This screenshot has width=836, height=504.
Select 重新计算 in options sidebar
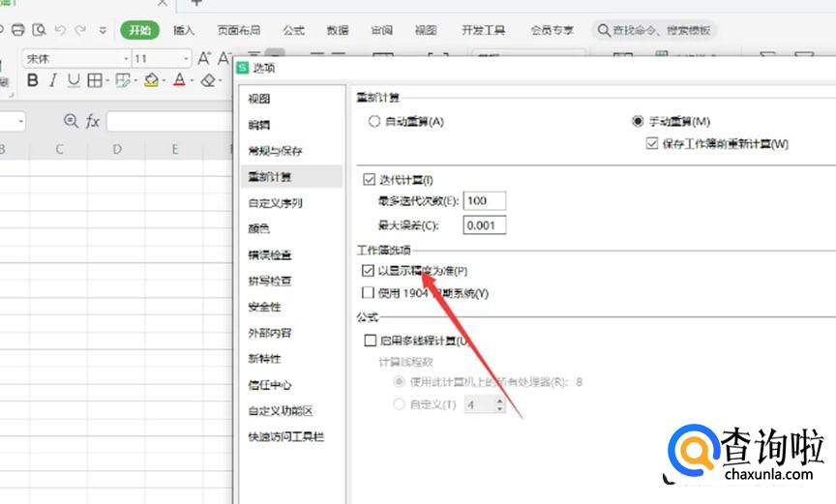pos(291,176)
